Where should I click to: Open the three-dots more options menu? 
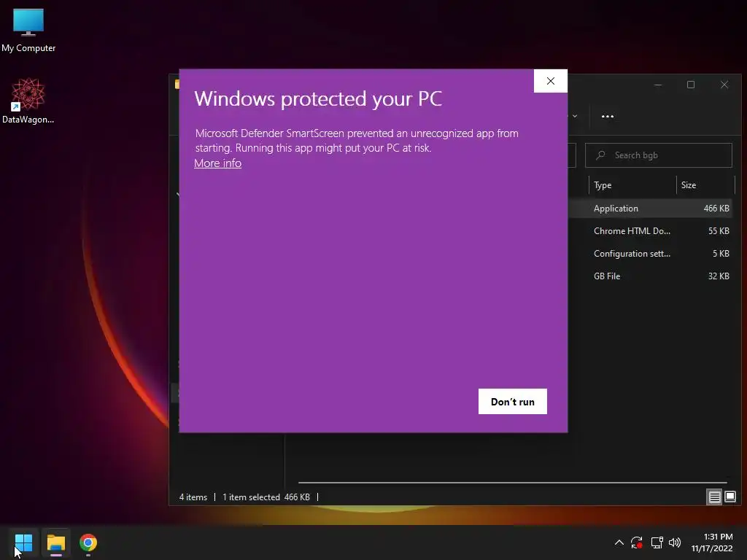[608, 116]
